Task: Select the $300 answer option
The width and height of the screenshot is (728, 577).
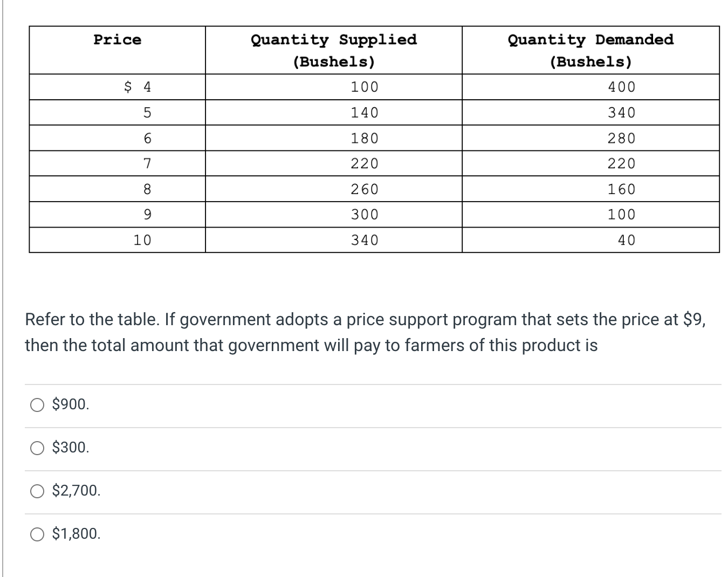Action: click(37, 447)
